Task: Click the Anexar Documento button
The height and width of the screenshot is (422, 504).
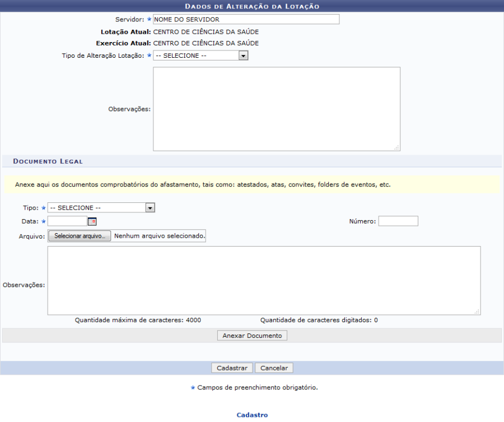Action: tap(252, 336)
